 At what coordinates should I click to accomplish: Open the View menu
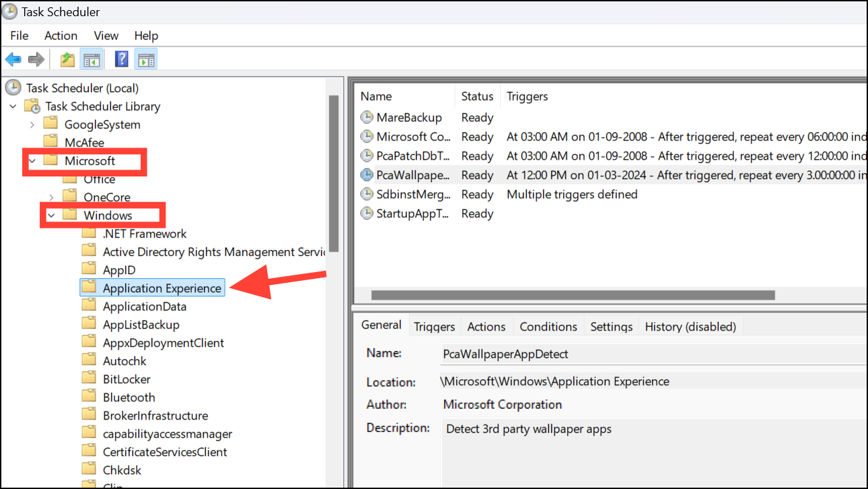(x=106, y=36)
